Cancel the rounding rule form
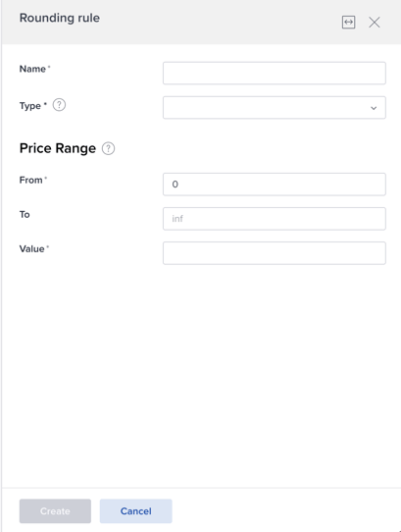401x532 pixels. [136, 511]
